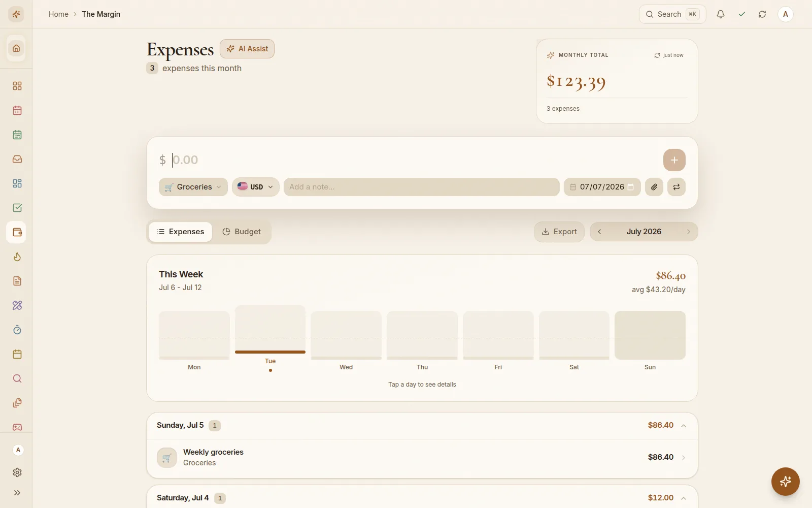Go to Home breadcrumb
The height and width of the screenshot is (508, 812).
point(58,14)
